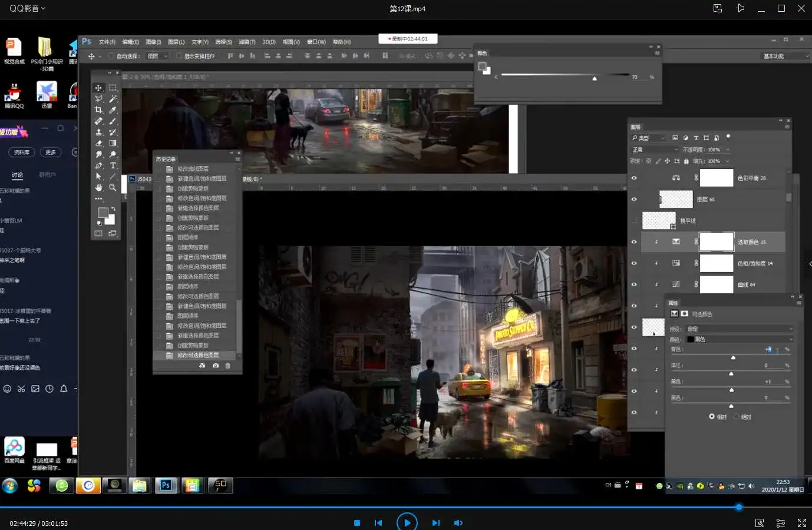This screenshot has height=530, width=812.
Task: Select the Crop tool in Photoshop toolbar
Action: click(x=98, y=110)
